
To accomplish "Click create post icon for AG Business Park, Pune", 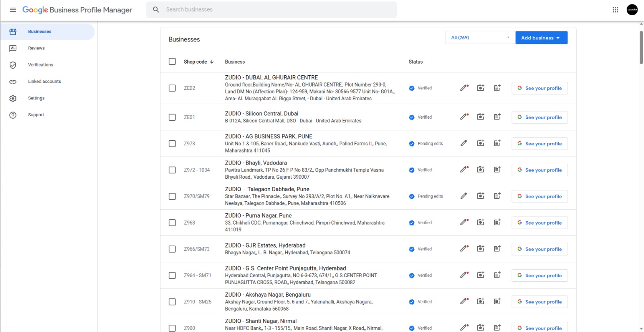I will [497, 144].
